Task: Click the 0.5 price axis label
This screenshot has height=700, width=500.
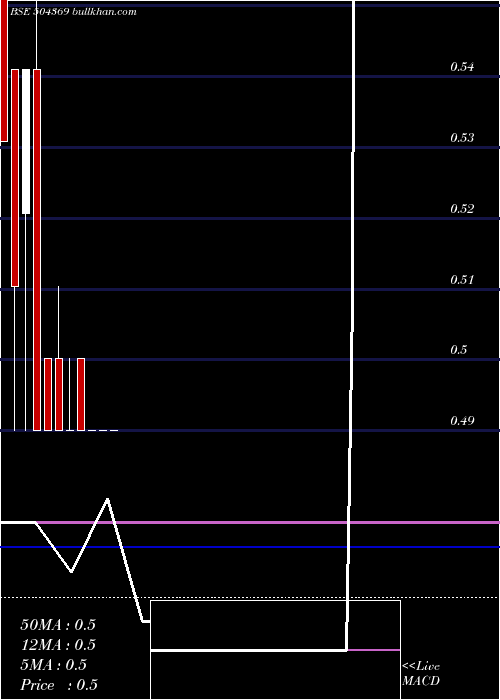Action: (x=459, y=350)
